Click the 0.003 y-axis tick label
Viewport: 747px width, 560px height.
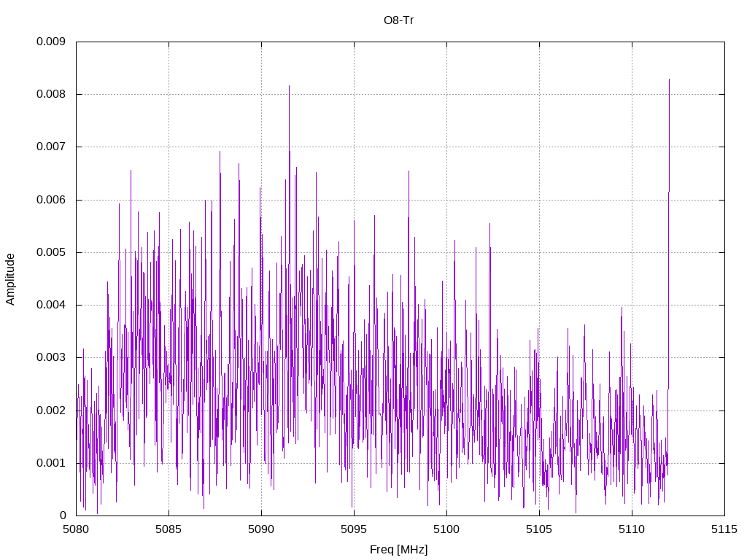(51, 357)
